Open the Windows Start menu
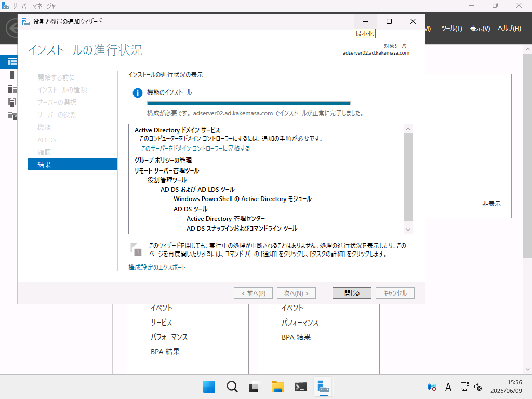 point(209,387)
